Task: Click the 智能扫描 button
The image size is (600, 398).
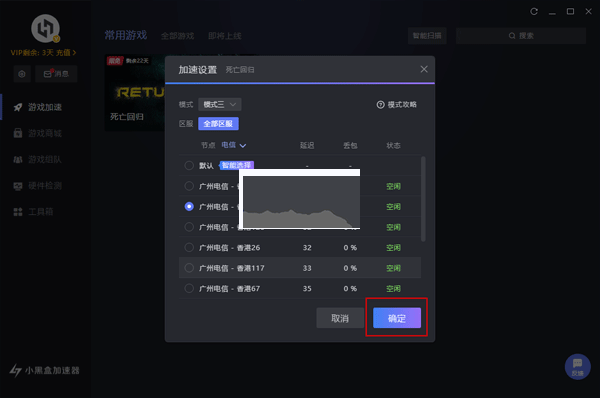Action: (427, 36)
